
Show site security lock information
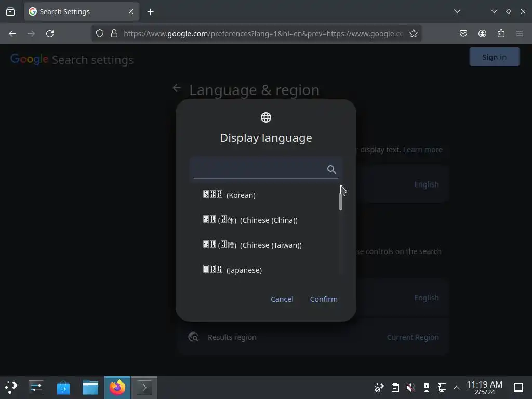[114, 34]
